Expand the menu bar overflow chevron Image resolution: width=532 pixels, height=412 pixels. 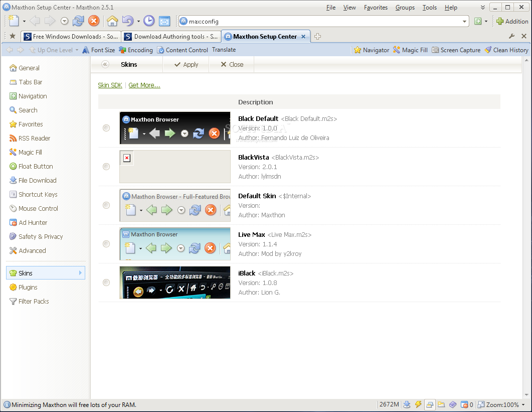482,8
